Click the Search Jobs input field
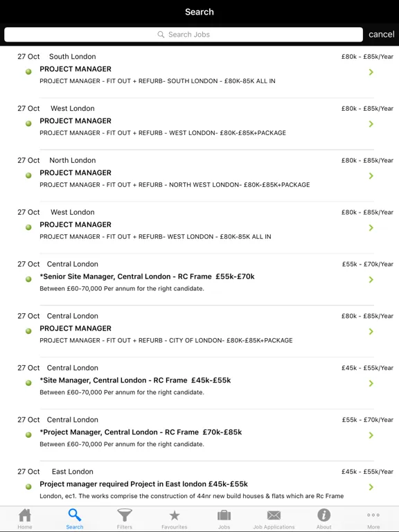 [x=184, y=35]
